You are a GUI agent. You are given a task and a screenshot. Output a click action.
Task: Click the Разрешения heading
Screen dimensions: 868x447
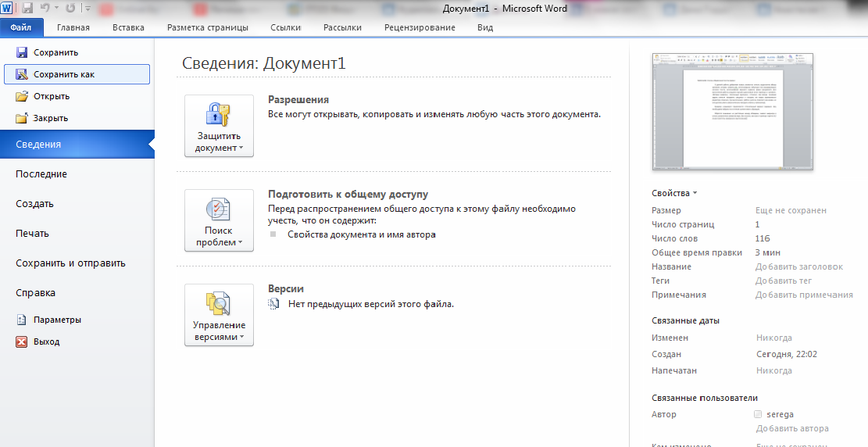coord(298,100)
